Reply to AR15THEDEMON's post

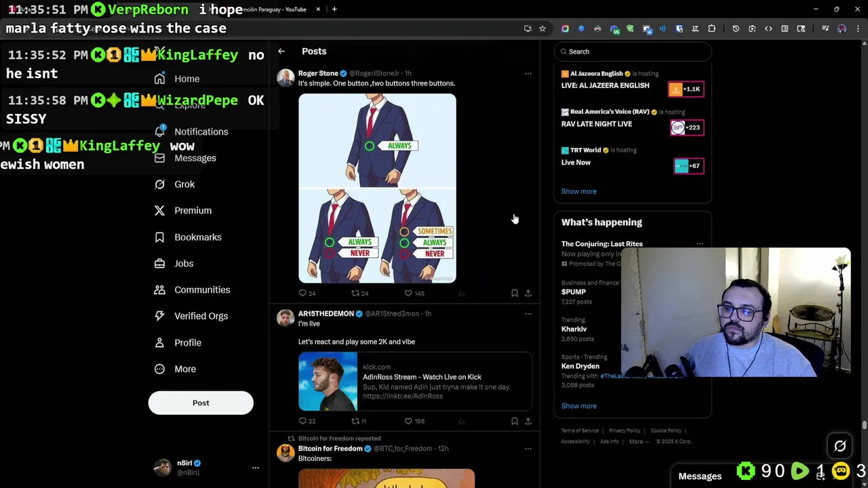(x=302, y=421)
